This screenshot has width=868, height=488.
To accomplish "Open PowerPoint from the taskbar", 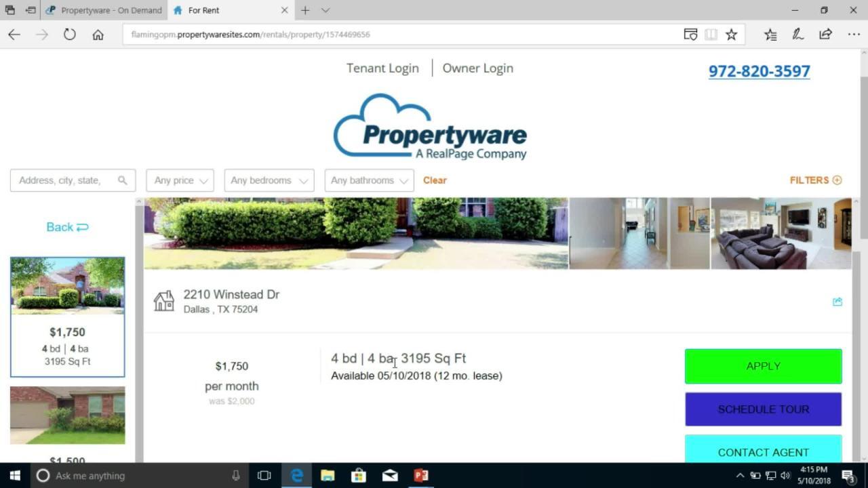I will (x=421, y=475).
